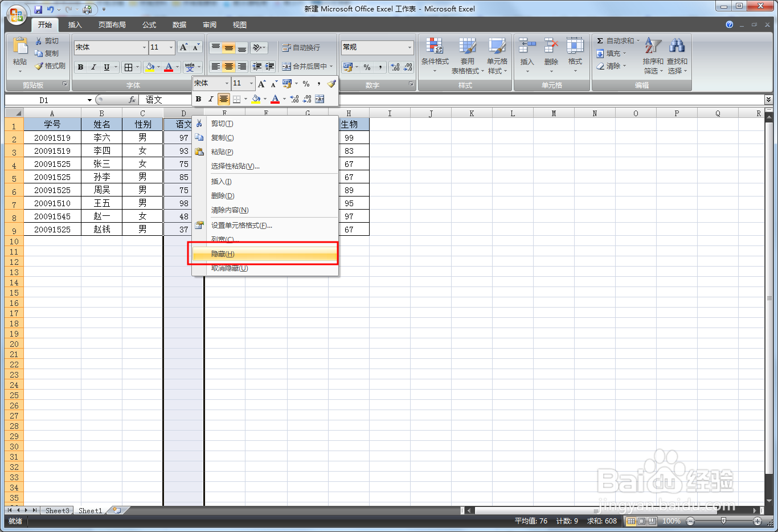Screen dimensions: 778x532
Task: Open Conditional Formatting (条件格式)
Action: (435, 56)
